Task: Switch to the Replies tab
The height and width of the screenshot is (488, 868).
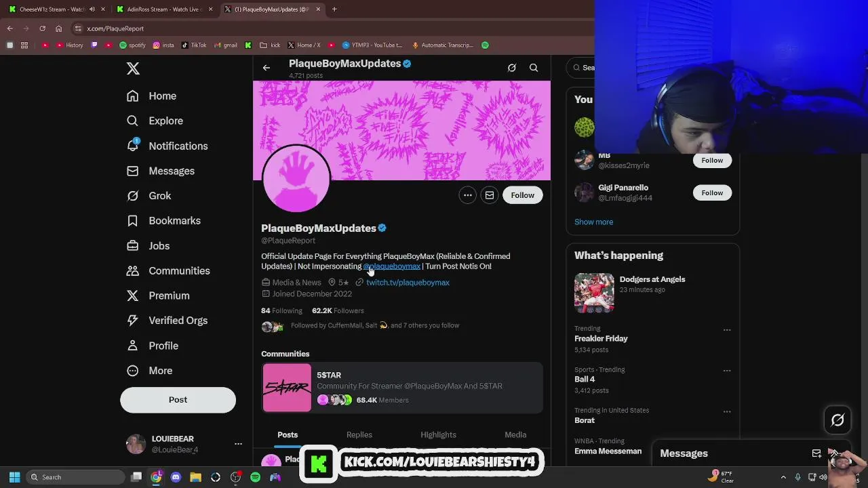Action: point(359,435)
